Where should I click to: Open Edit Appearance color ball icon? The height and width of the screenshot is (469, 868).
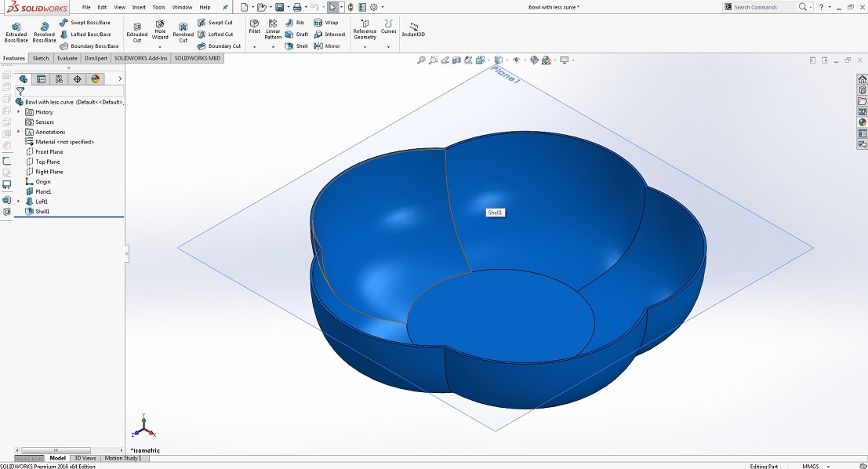pyautogui.click(x=534, y=60)
